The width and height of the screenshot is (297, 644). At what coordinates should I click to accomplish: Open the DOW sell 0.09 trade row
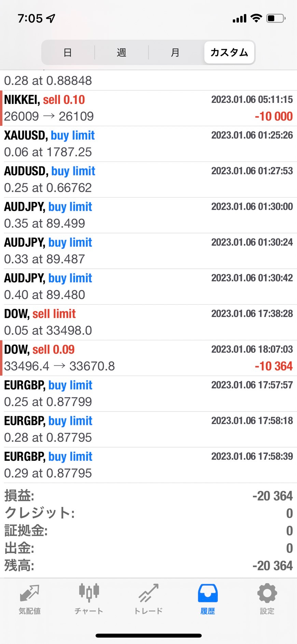(148, 358)
